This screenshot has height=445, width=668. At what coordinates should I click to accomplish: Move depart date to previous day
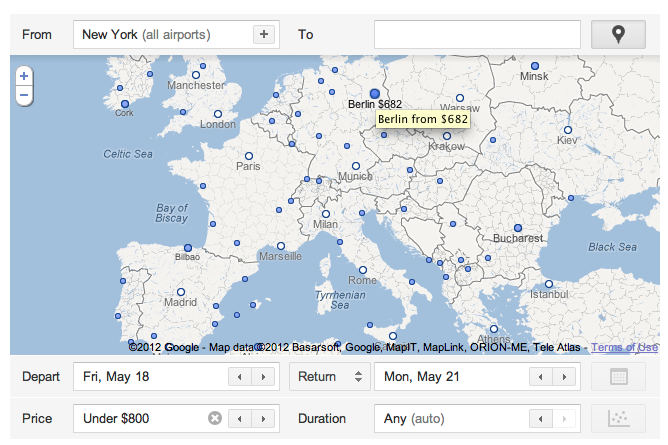click(x=240, y=377)
